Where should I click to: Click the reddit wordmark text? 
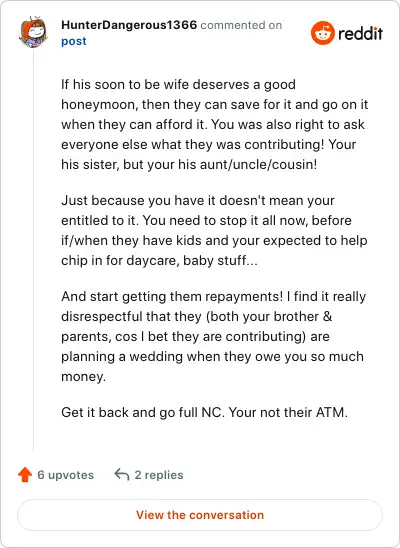[x=360, y=33]
